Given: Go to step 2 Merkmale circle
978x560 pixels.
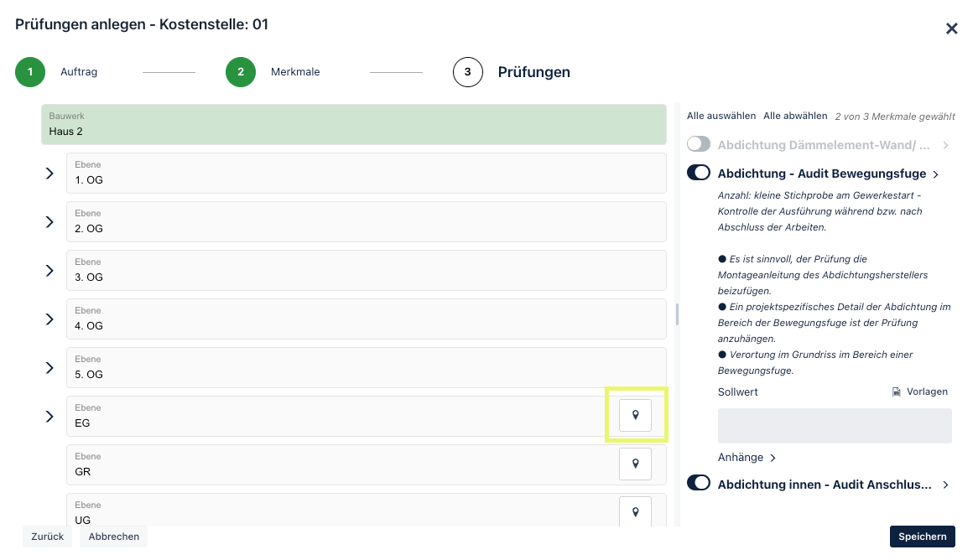Looking at the screenshot, I should pos(241,72).
